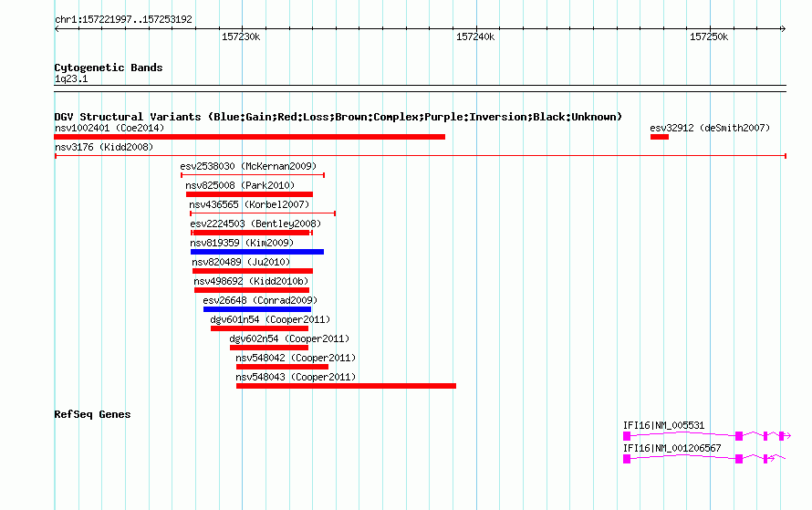Click the blue nsv819359 gain bar

pyautogui.click(x=257, y=252)
